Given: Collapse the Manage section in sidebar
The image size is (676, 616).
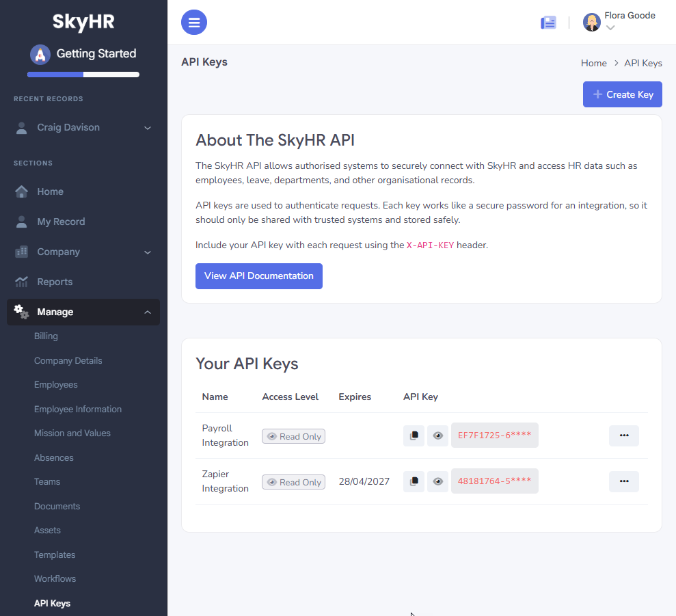Looking at the screenshot, I should pyautogui.click(x=148, y=312).
